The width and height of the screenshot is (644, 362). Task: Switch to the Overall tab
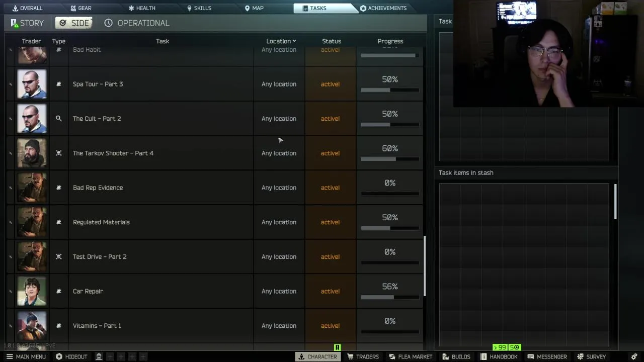(27, 8)
